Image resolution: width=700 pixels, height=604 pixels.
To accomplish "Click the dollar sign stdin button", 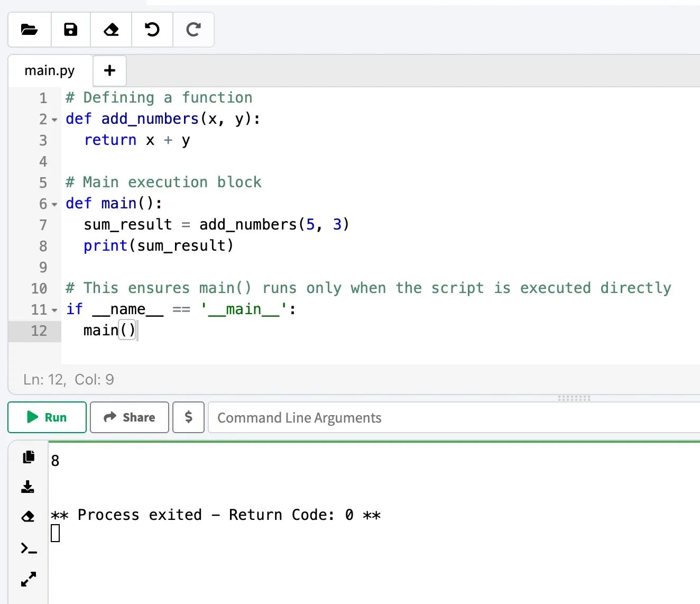I will [188, 417].
